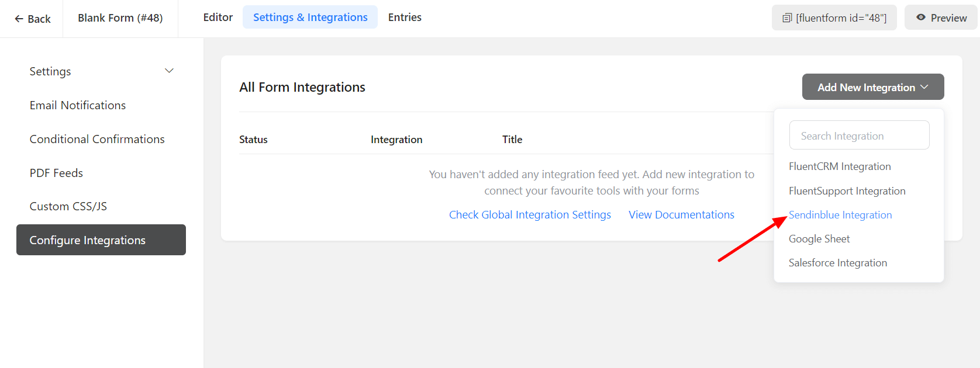Screen dimensions: 980x368
Task: Open form Preview with eye icon
Action: click(941, 18)
